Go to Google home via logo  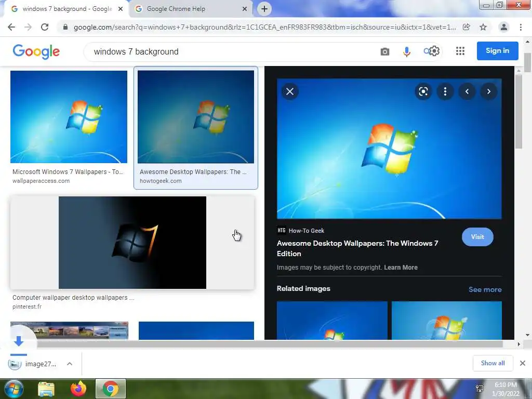tap(36, 51)
